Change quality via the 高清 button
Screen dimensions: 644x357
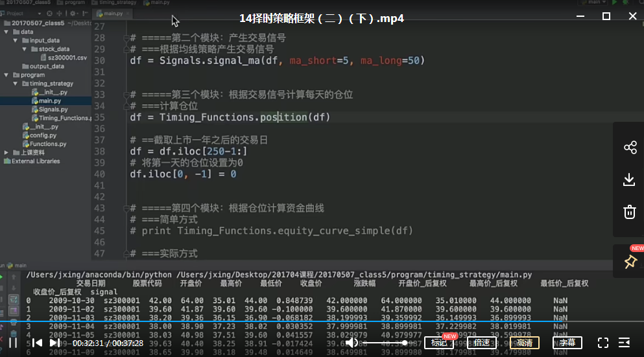click(x=525, y=343)
